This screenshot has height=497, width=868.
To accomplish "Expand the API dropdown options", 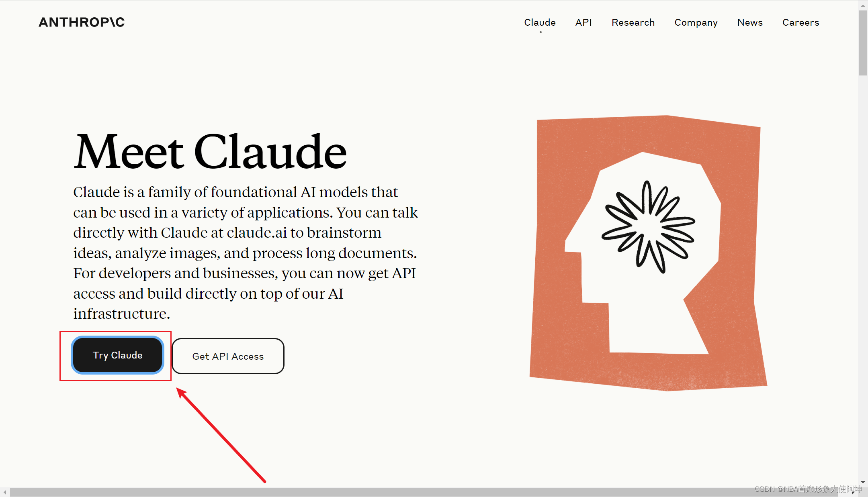I will pyautogui.click(x=583, y=22).
